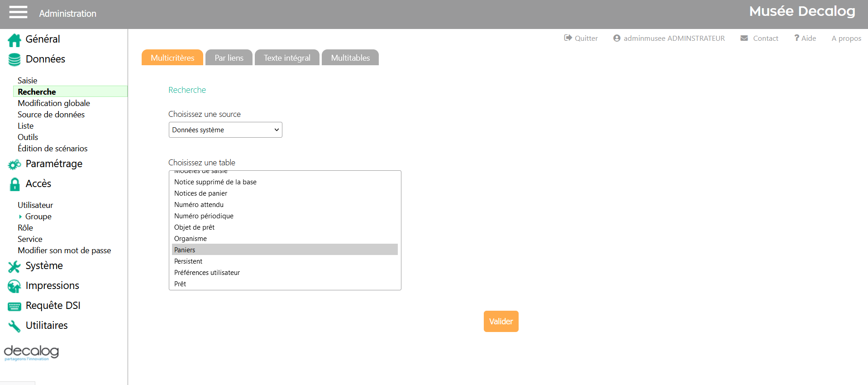Image resolution: width=868 pixels, height=385 pixels.
Task: Click the Paramétrage gears icon
Action: [14, 164]
